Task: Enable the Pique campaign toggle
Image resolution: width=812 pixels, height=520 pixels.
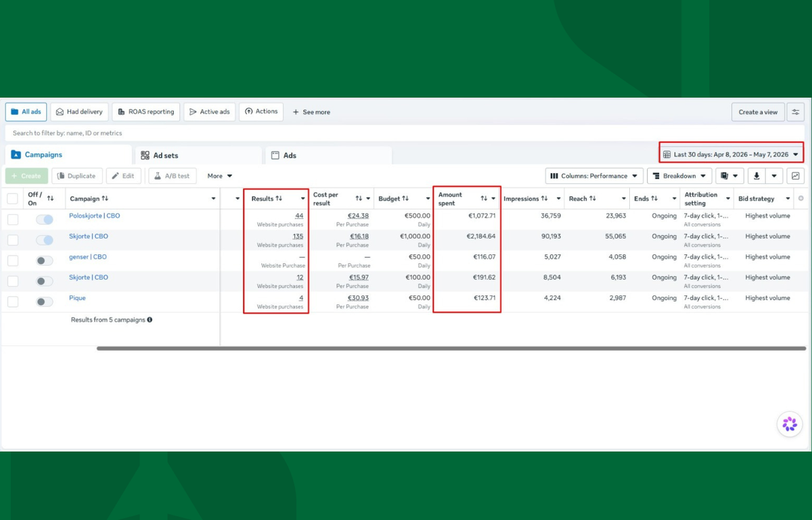Action: point(45,302)
